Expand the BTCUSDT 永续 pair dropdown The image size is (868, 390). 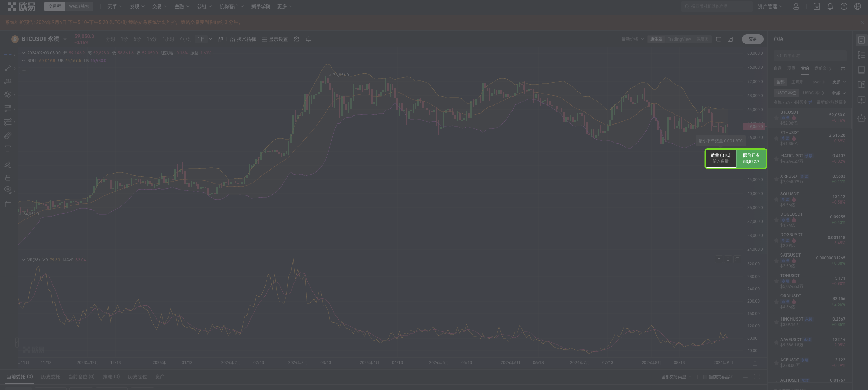click(x=65, y=39)
